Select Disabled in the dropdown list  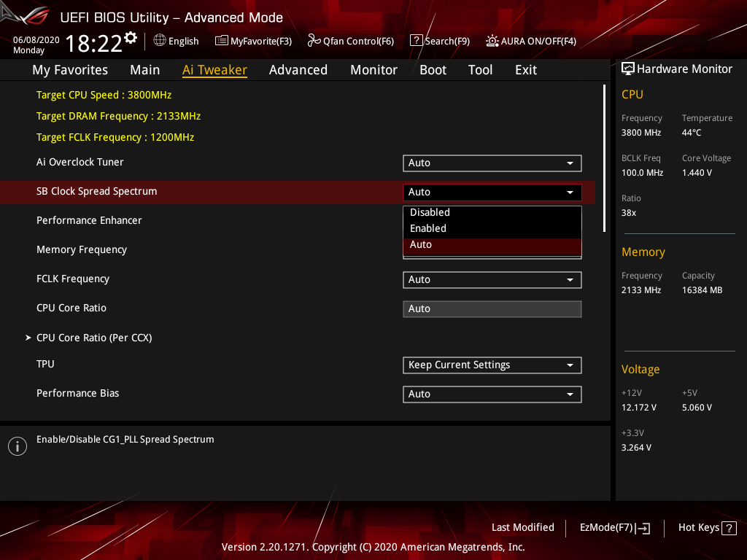[492, 212]
